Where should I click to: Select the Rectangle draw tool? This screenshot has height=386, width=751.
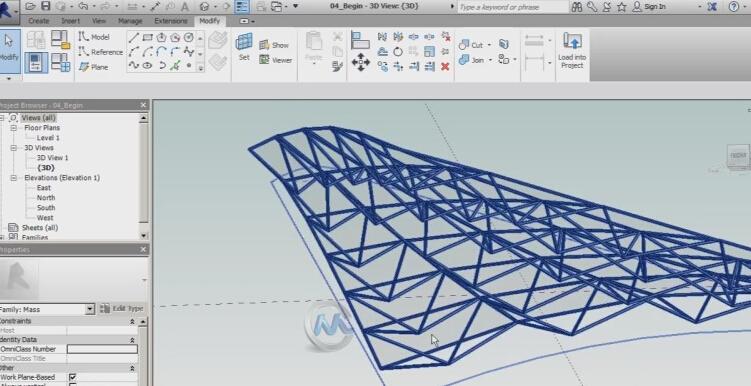pyautogui.click(x=148, y=37)
